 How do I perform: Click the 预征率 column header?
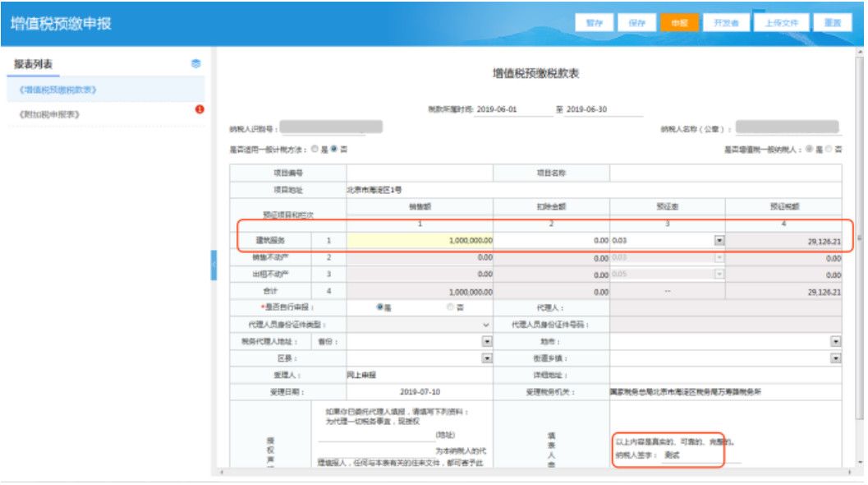pos(667,206)
